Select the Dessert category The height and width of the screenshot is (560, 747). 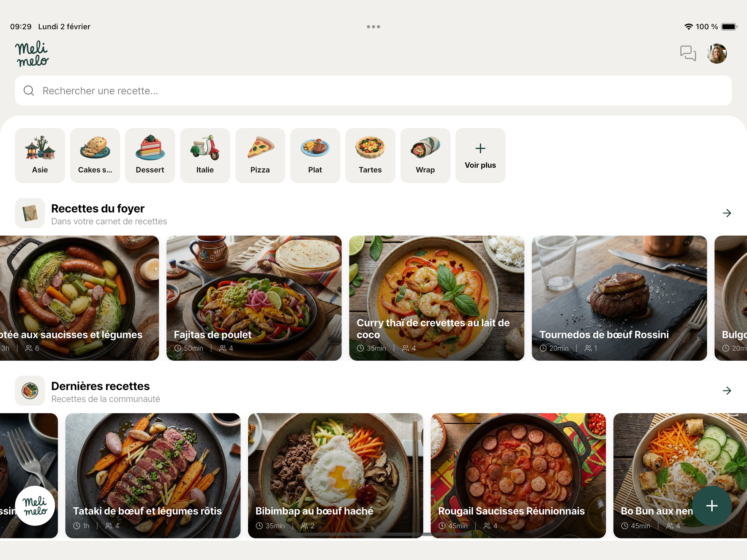pos(150,155)
